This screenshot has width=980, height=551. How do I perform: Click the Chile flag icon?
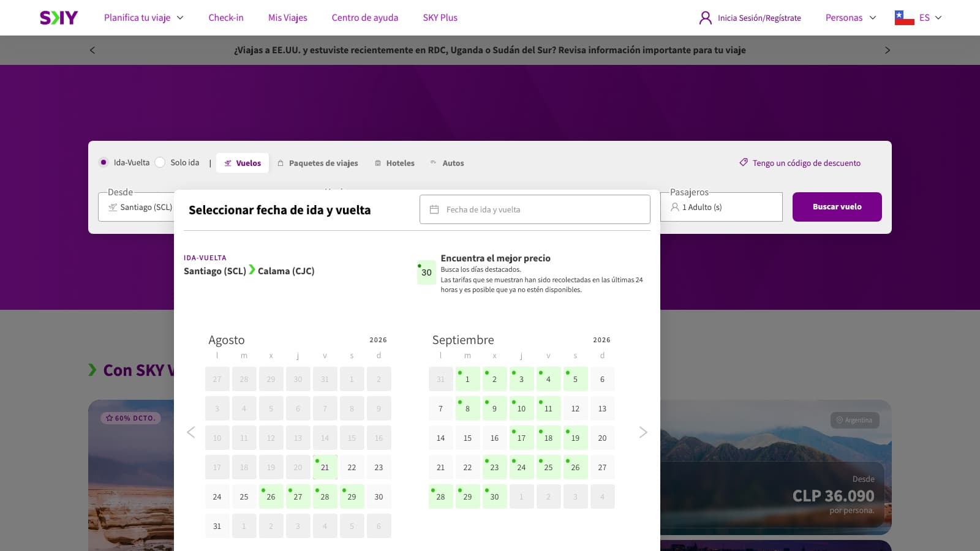pos(904,18)
